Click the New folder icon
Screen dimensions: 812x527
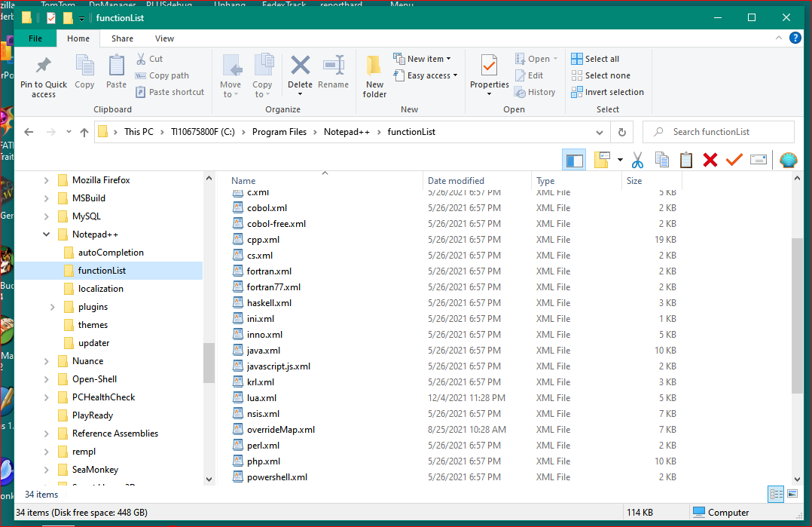(374, 66)
